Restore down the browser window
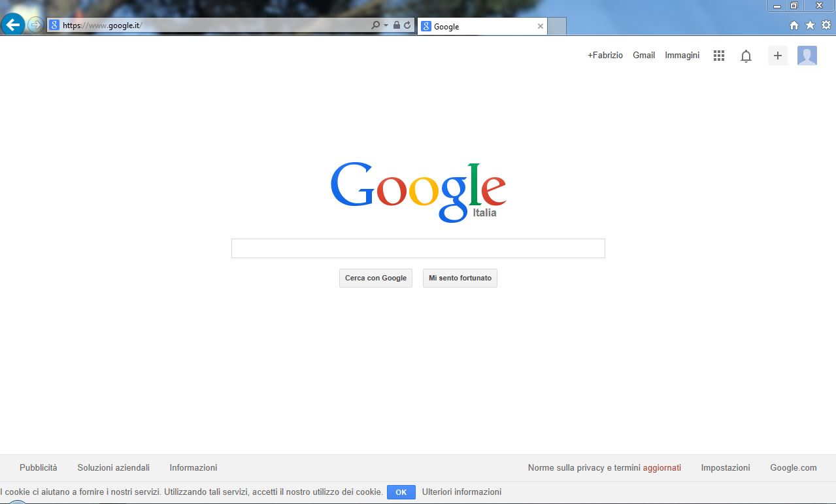836x504 pixels. point(794,6)
